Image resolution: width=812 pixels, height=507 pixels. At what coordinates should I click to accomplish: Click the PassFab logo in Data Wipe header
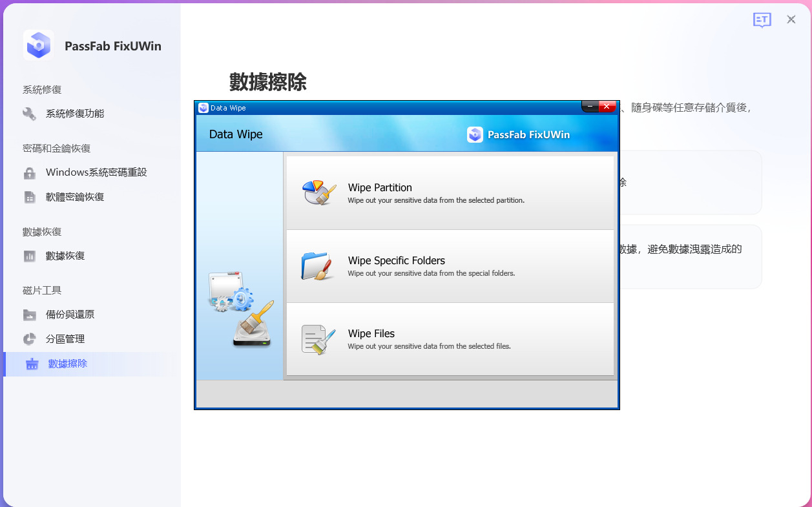[x=475, y=134]
